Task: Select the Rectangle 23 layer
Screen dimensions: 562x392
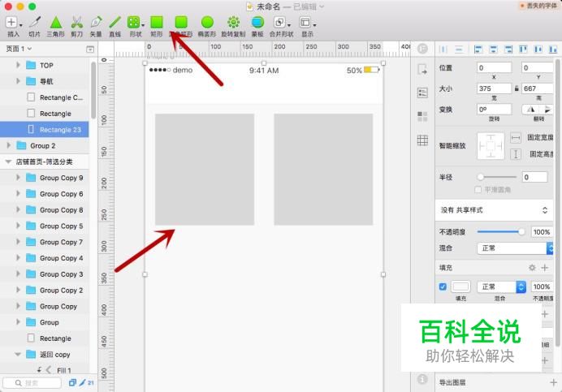Action: point(45,129)
